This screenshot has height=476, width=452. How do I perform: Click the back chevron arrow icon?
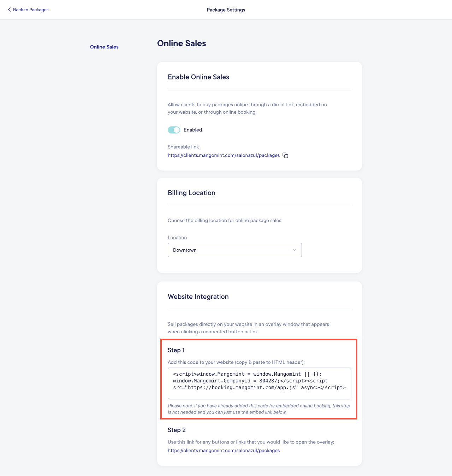pyautogui.click(x=9, y=10)
